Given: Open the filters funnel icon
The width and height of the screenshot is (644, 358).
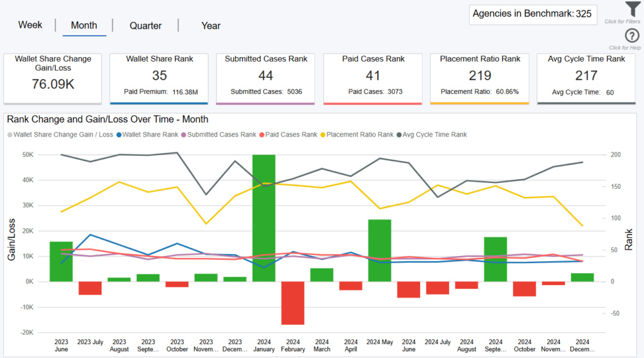Looking at the screenshot, I should pyautogui.click(x=631, y=9).
